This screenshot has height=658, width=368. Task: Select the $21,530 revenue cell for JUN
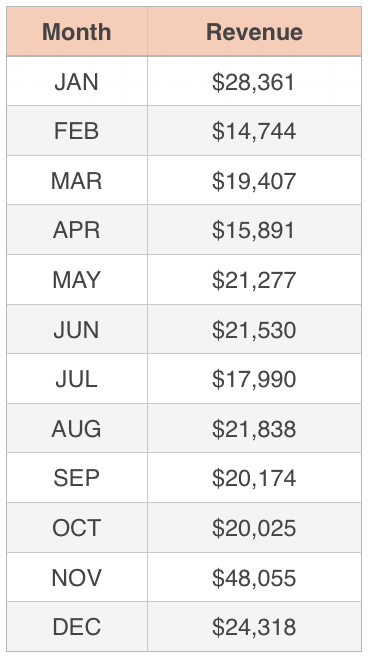click(254, 329)
